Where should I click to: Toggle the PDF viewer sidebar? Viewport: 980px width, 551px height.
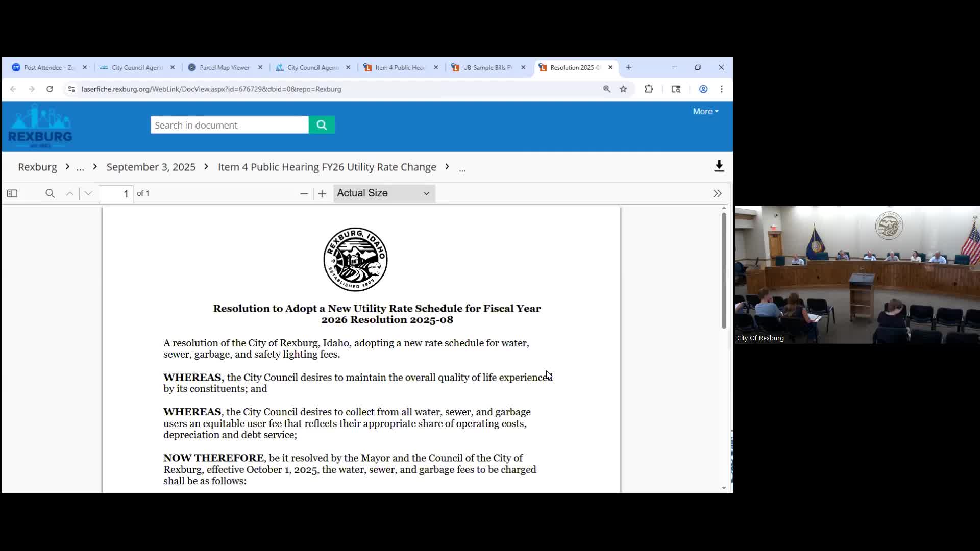12,193
